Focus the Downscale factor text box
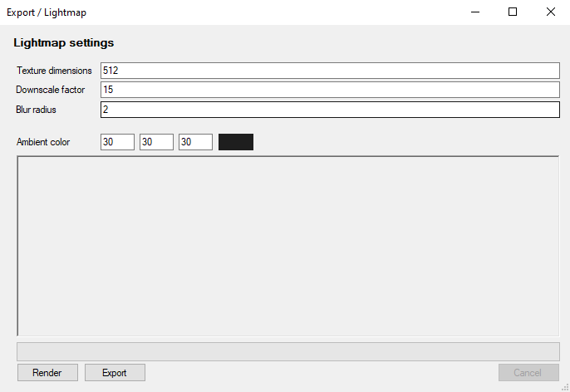 (x=330, y=90)
